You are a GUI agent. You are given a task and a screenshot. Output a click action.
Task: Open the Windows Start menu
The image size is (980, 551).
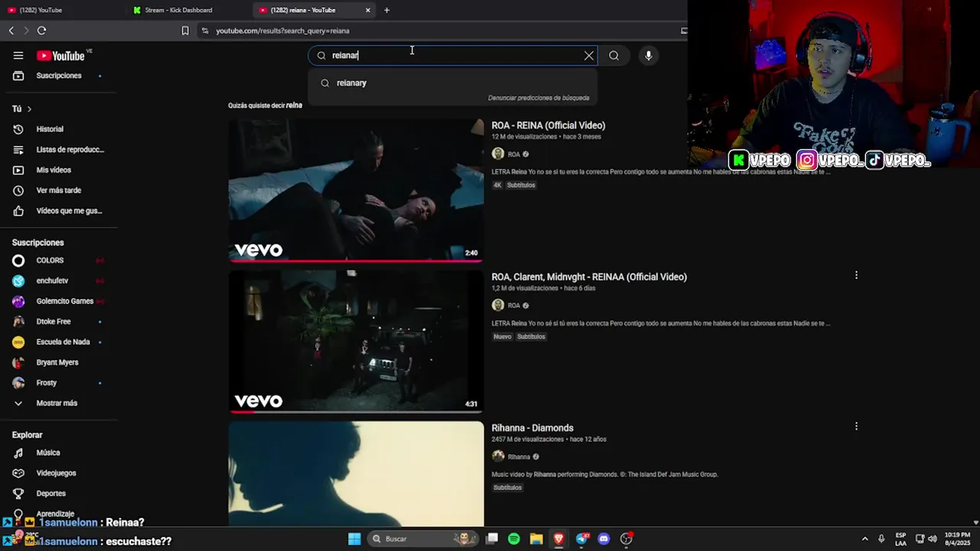pos(354,539)
